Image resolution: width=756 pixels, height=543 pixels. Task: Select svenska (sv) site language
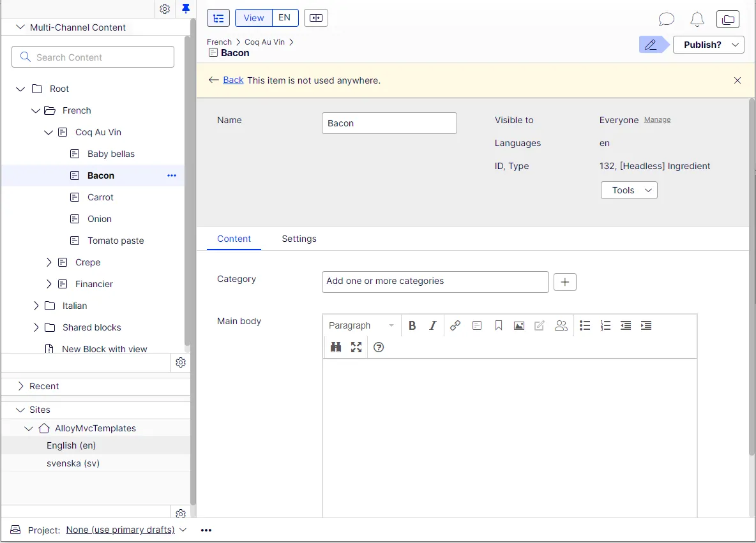(73, 463)
